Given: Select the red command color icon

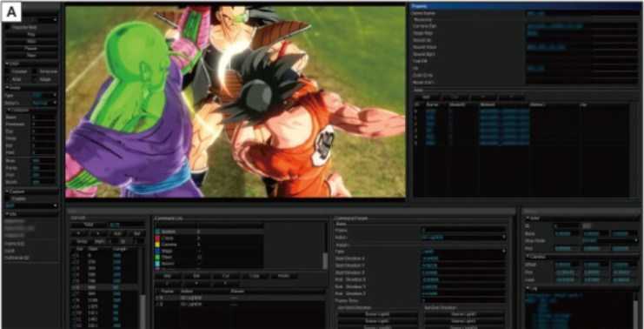Looking at the screenshot, I should (157, 238).
